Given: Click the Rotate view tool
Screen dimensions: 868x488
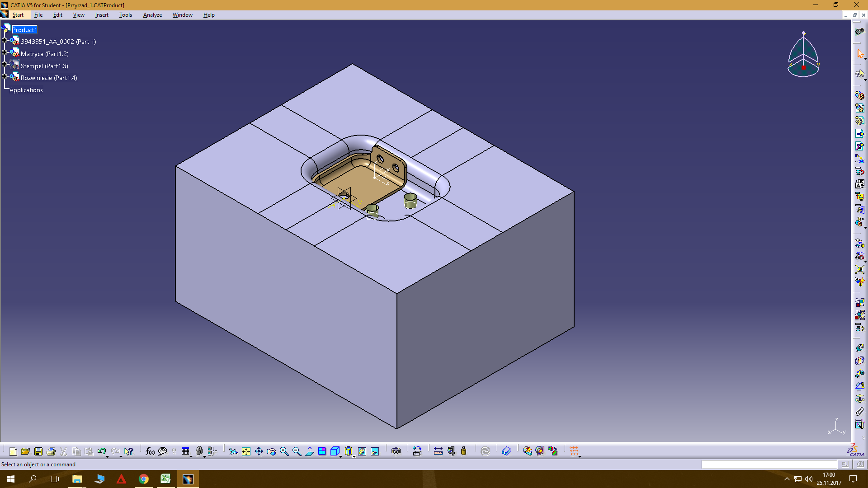Looking at the screenshot, I should tap(271, 451).
